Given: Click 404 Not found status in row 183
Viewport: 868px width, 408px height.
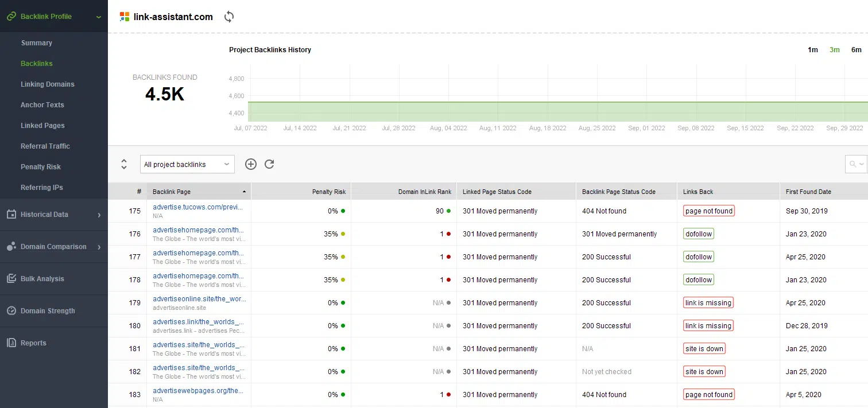Looking at the screenshot, I should coord(604,395).
